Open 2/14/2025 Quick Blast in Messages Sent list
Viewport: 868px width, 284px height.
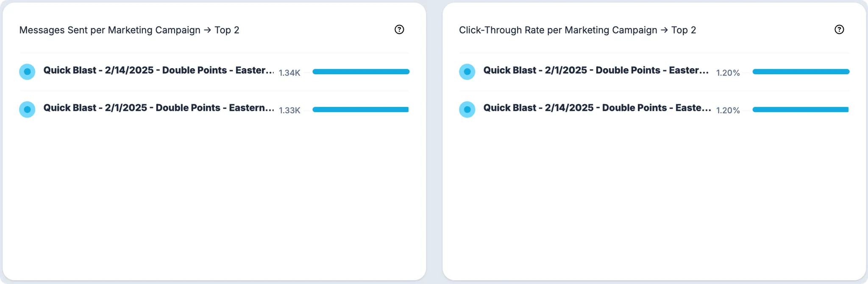click(159, 70)
